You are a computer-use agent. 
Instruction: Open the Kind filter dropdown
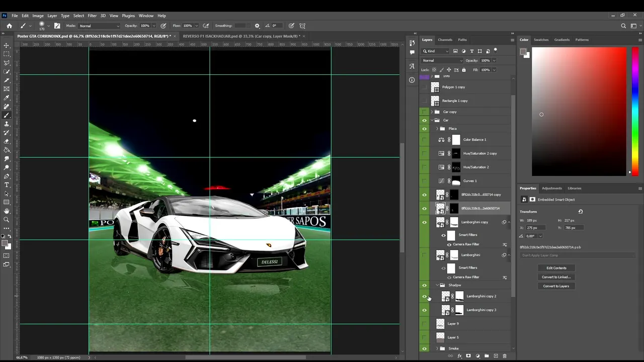click(x=436, y=51)
